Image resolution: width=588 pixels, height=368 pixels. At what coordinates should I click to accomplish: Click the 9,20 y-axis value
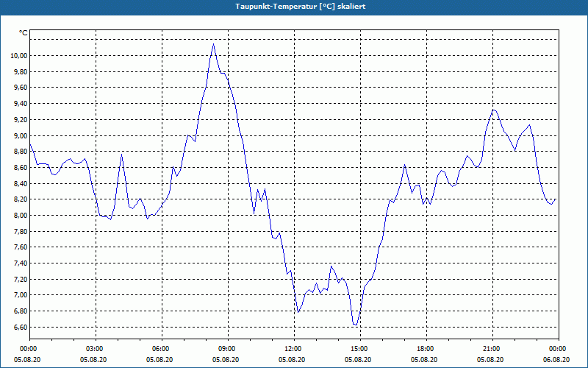[21, 120]
